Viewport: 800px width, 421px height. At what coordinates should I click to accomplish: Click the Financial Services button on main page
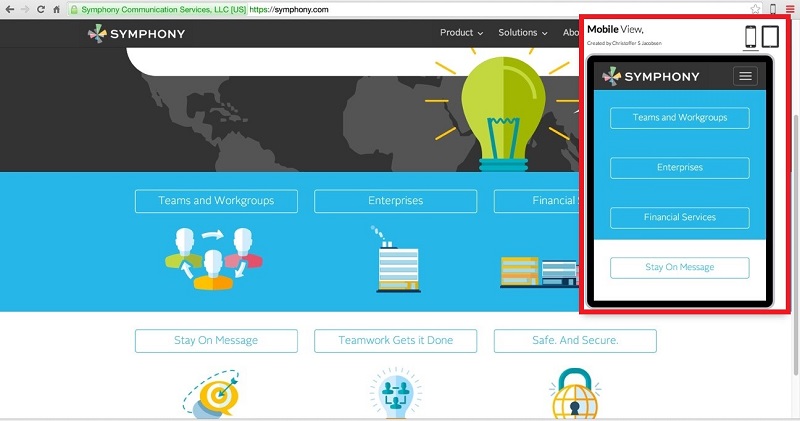click(x=536, y=201)
